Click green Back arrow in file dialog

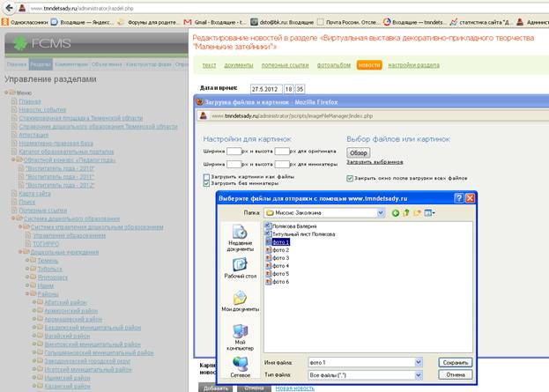[396, 213]
